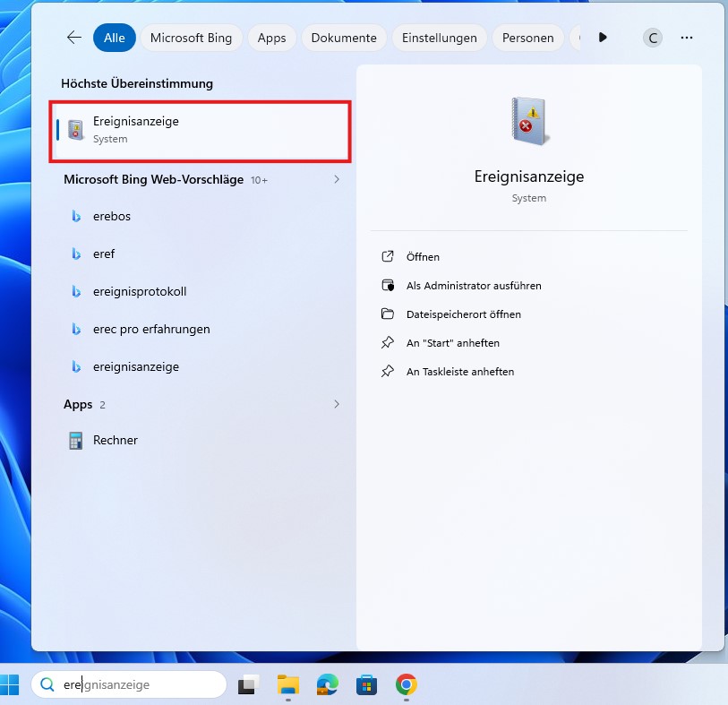Viewport: 728px width, 705px height.
Task: Click the Öffnen open-external icon
Action: click(388, 256)
